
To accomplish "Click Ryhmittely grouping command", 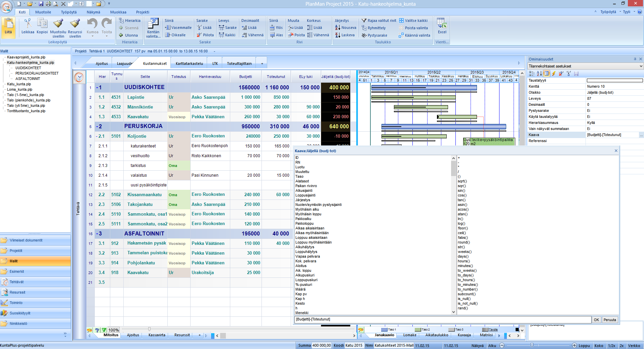I will 374,28.
